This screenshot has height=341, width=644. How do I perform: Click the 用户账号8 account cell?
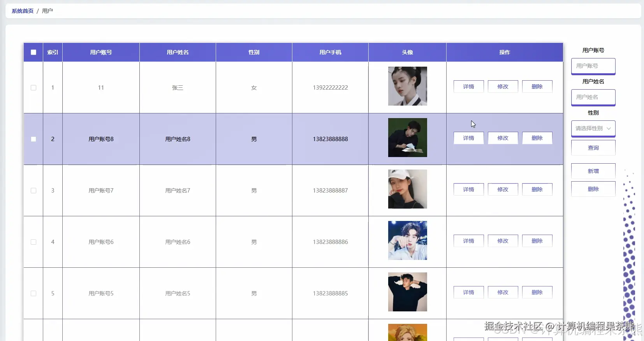click(101, 139)
